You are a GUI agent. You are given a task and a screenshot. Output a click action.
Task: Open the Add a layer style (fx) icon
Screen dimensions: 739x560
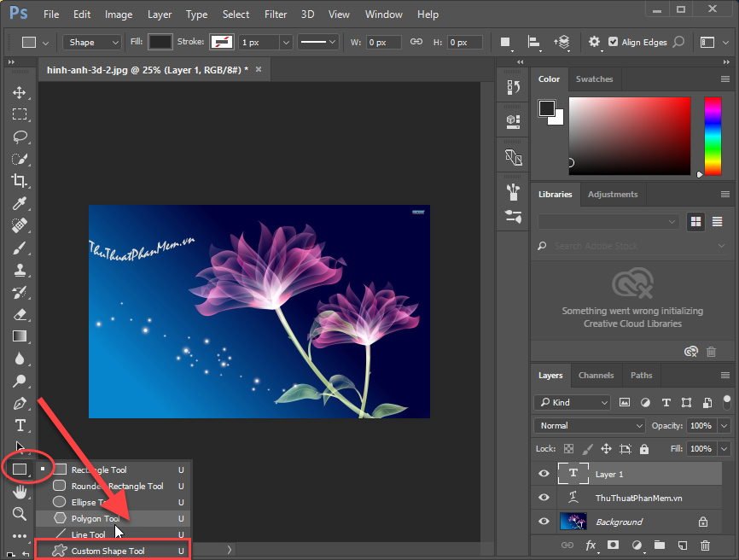(591, 545)
